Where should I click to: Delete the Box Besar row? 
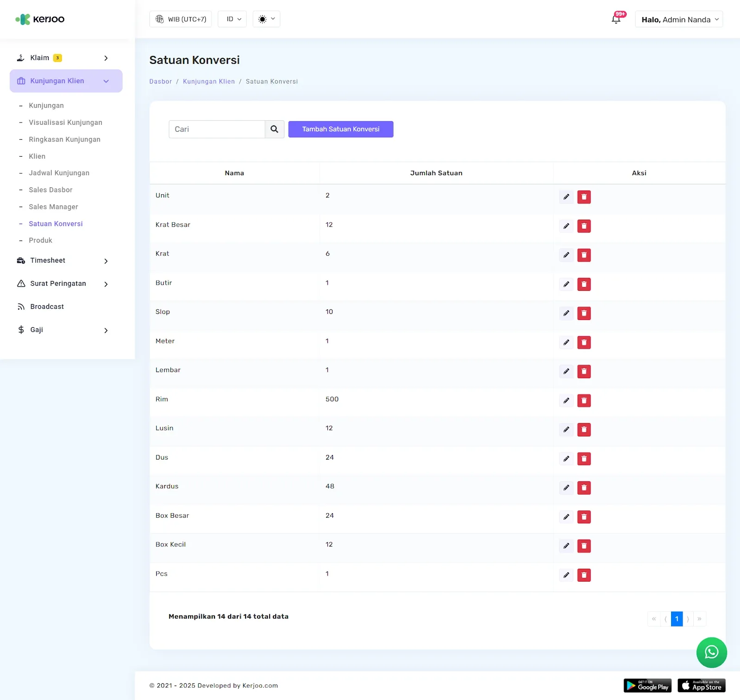tap(584, 517)
